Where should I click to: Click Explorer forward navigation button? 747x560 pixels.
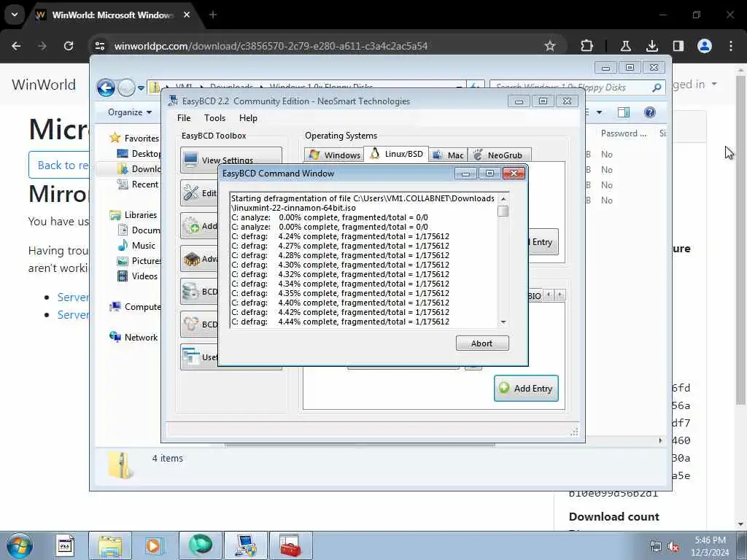point(126,87)
